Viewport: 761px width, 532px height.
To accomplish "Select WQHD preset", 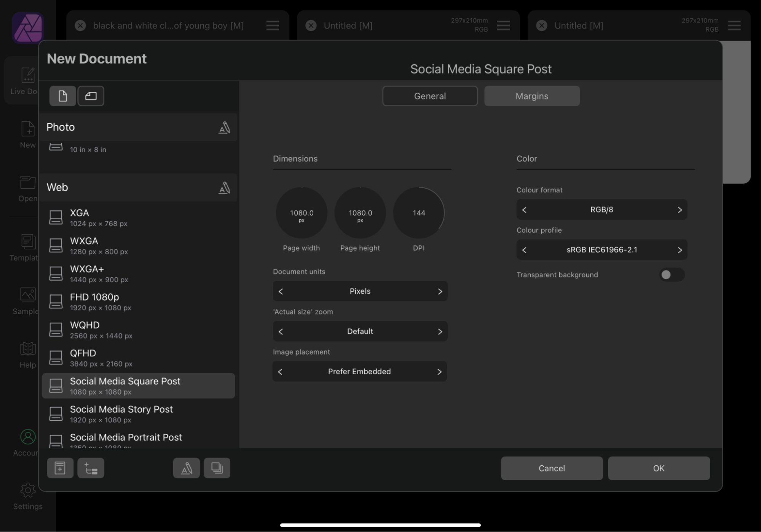I will click(x=138, y=330).
